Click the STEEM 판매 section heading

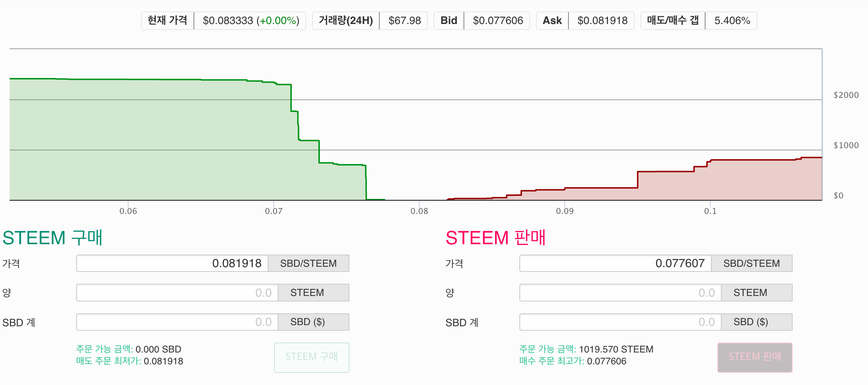495,238
